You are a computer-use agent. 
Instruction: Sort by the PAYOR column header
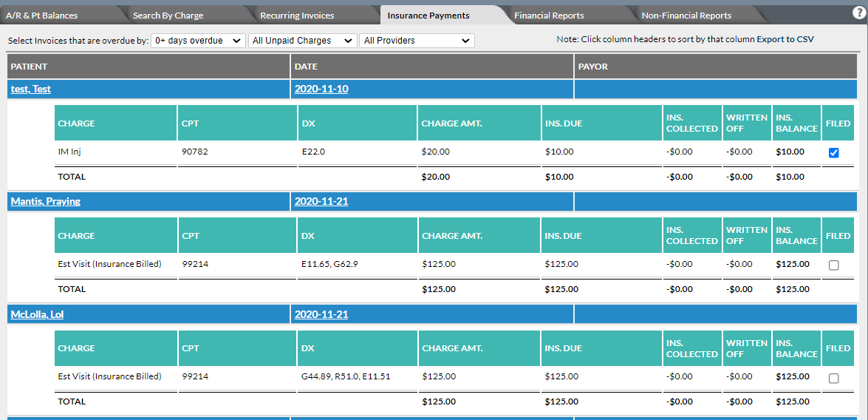(x=716, y=67)
